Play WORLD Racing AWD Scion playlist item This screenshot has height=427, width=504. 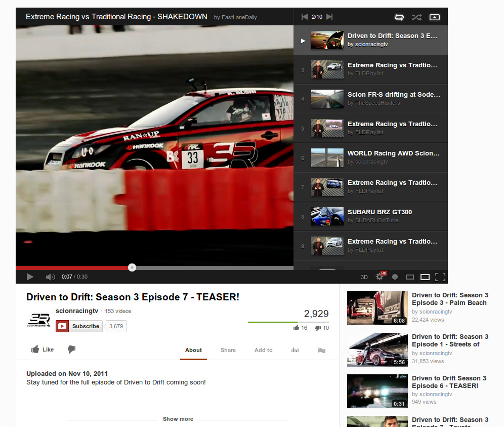370,158
